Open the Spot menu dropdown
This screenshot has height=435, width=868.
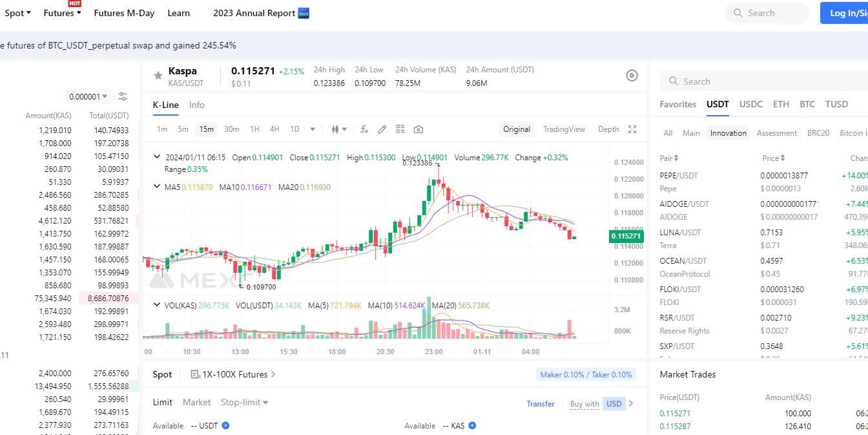(17, 13)
